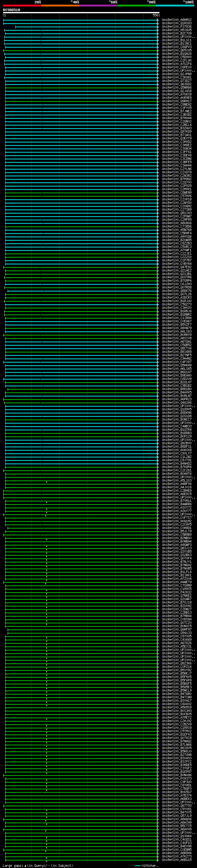Select hit label UniRef100_Q8Z3K6
Image resolution: width=197 pixels, height=868 pixels.
[x=176, y=663]
